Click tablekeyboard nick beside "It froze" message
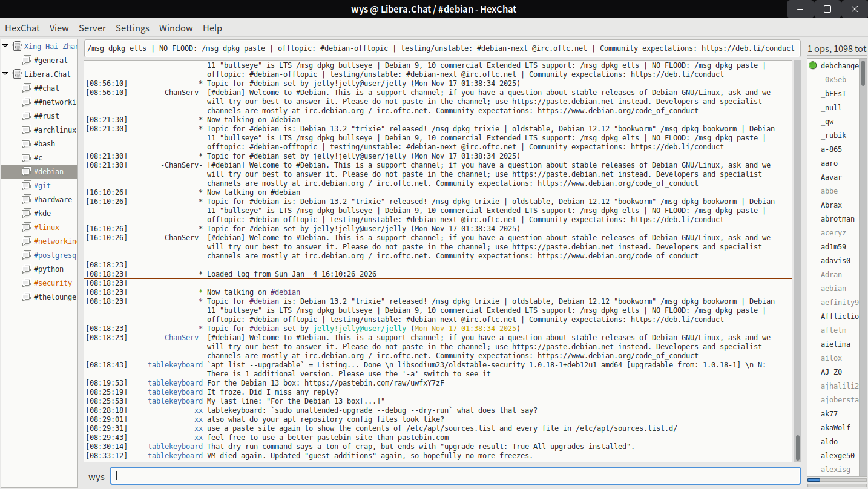 (x=176, y=392)
